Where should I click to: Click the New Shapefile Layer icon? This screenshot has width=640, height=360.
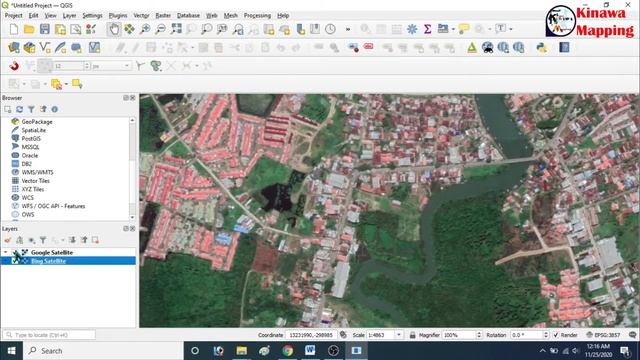point(44,48)
